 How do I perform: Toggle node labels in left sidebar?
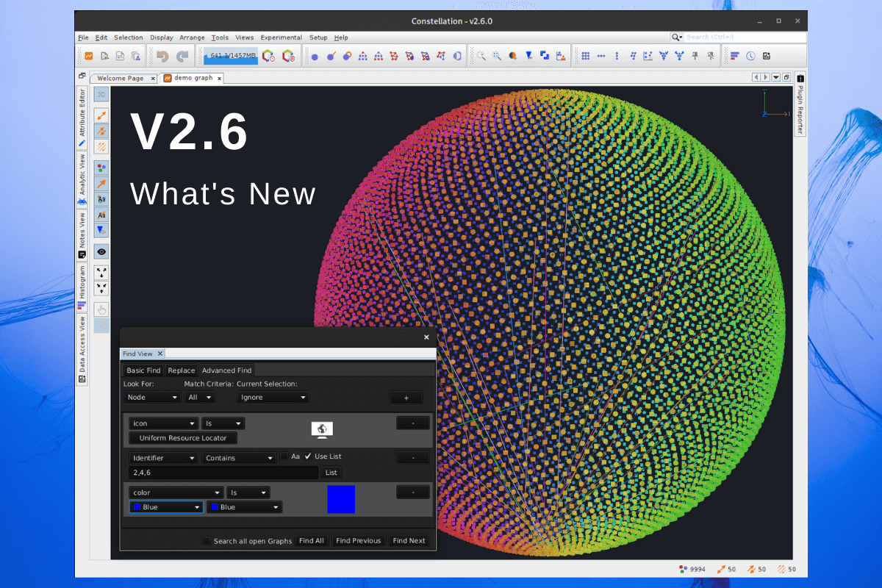point(101,199)
